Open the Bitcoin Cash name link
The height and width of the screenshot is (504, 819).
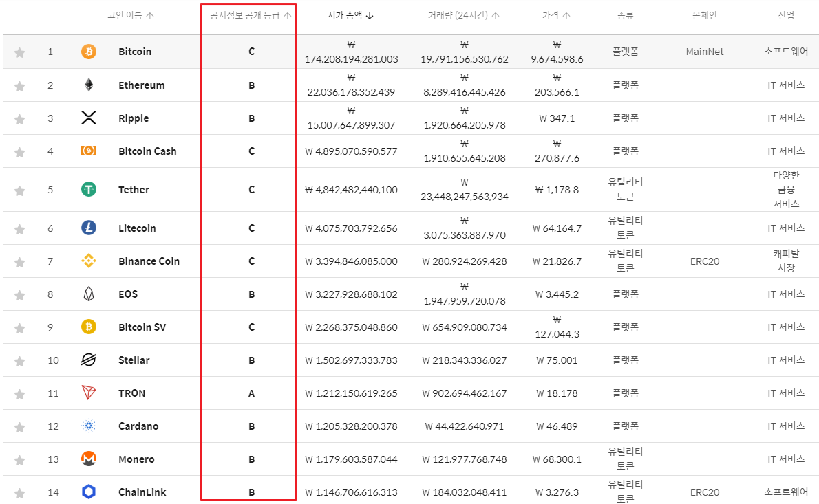(147, 151)
